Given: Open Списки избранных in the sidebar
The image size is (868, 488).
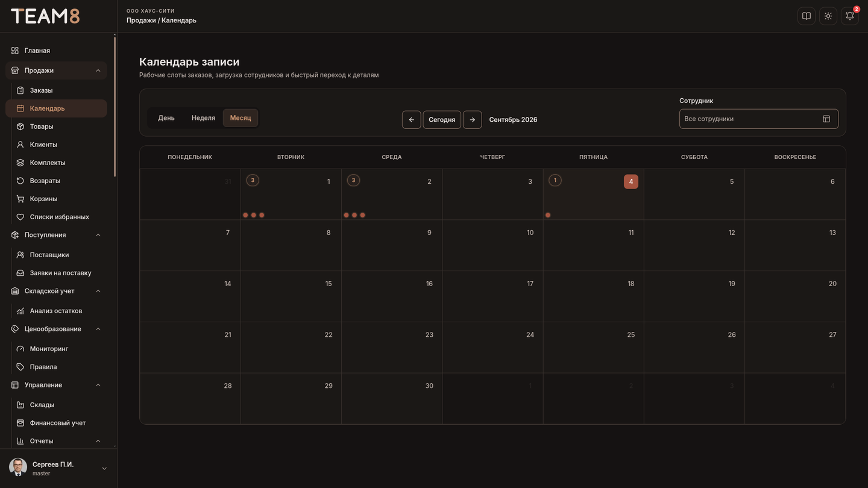Looking at the screenshot, I should [56, 217].
